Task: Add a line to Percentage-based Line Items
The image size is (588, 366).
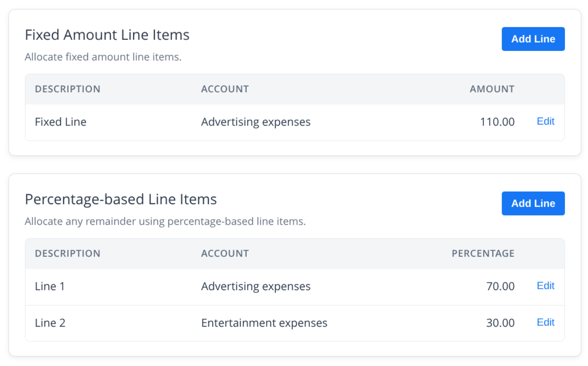Action: coord(533,203)
